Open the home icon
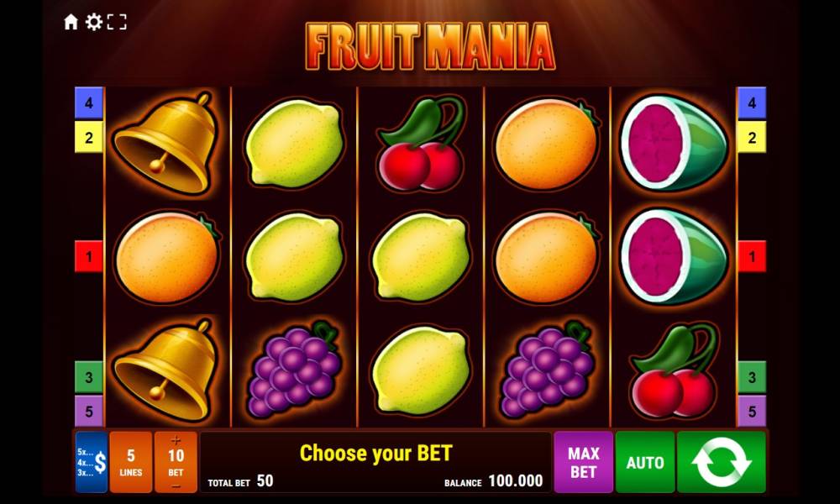The image size is (840, 504). tap(71, 22)
